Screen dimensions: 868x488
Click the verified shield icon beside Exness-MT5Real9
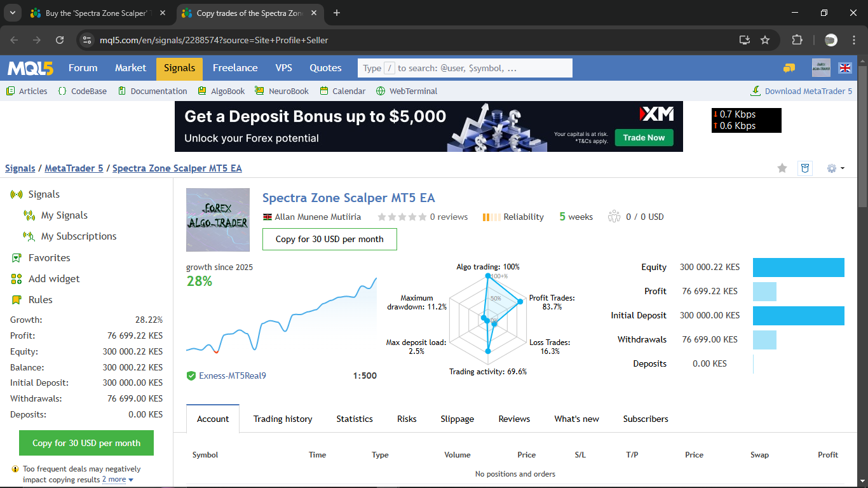pyautogui.click(x=191, y=376)
